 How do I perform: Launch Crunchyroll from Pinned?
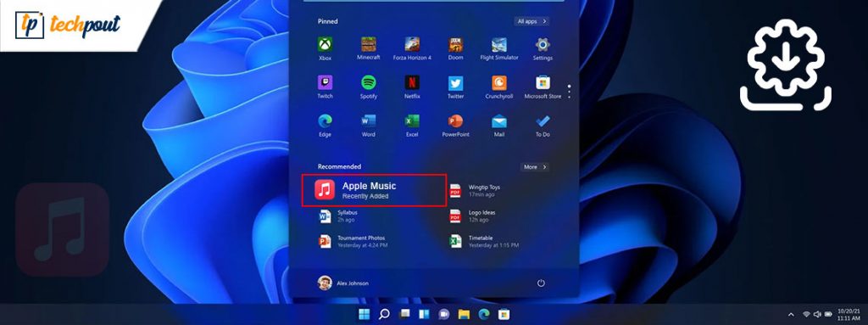498,87
